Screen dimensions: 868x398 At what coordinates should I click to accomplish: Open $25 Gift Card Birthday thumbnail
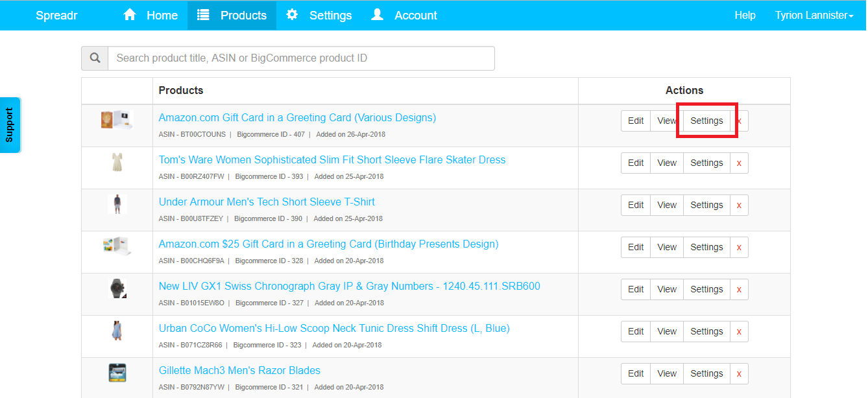(x=117, y=246)
